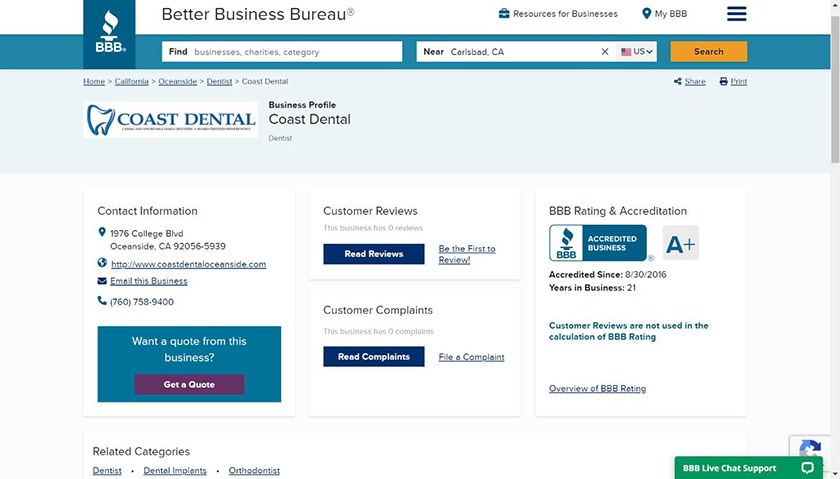Click the Get a Quote button

point(189,384)
